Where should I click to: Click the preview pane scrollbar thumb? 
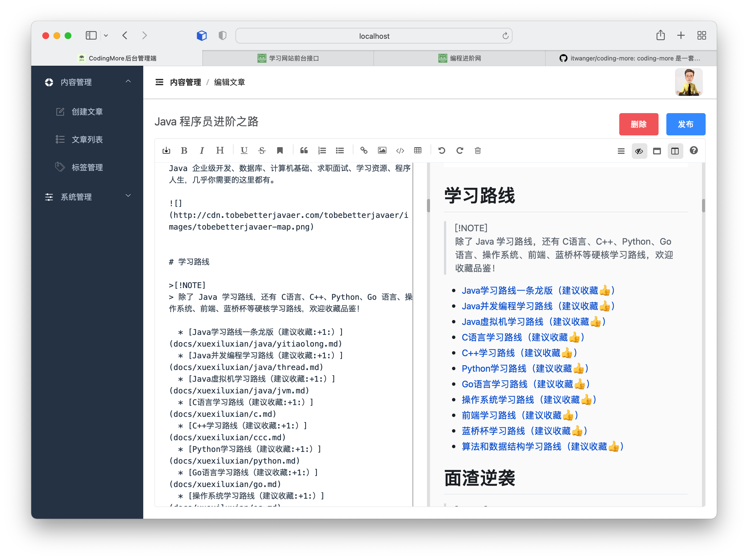(x=703, y=206)
